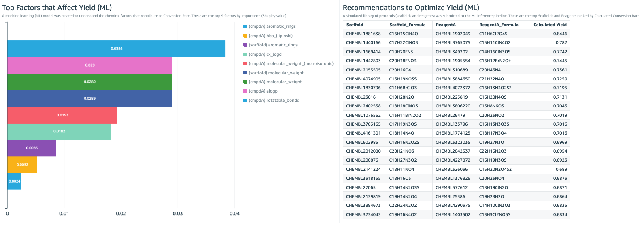Click the pink (cmpdA) alogp legend swatch
Viewport: 644px width, 225px height.
pyautogui.click(x=245, y=91)
